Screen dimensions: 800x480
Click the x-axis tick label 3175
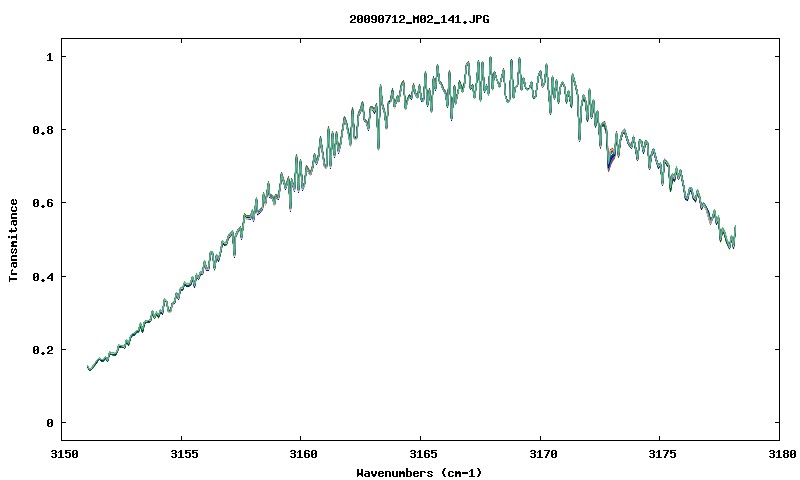click(x=662, y=454)
